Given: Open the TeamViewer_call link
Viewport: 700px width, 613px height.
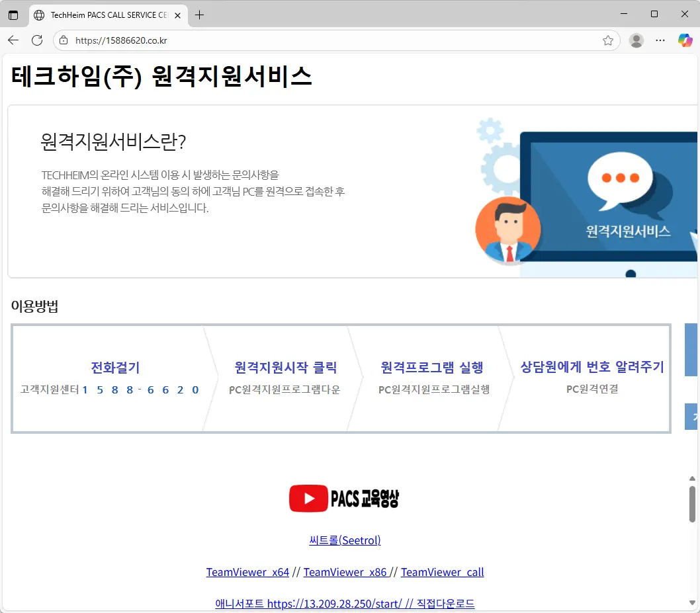Looking at the screenshot, I should click(442, 572).
